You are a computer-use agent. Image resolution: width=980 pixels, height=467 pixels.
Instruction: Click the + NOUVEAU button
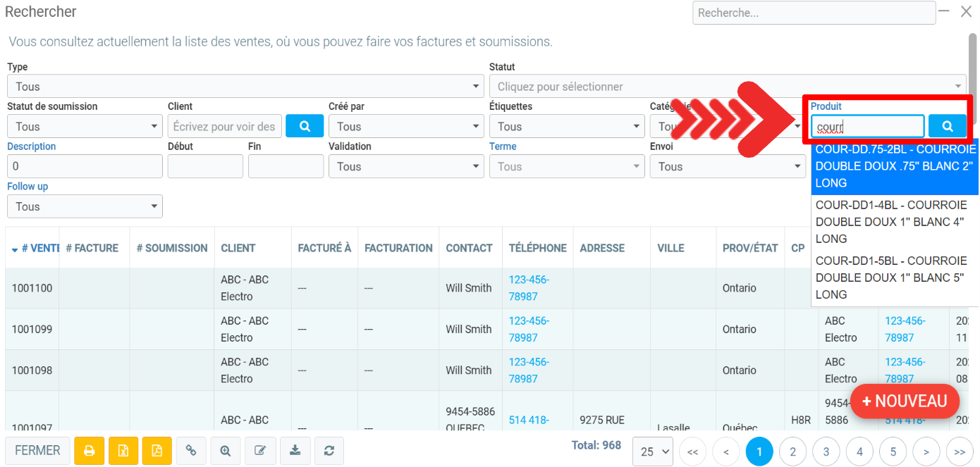[905, 401]
